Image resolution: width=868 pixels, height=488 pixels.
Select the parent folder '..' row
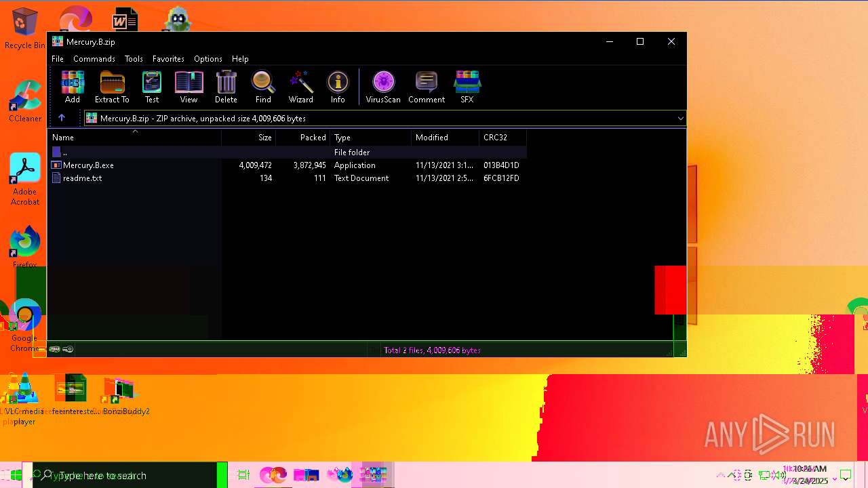(x=288, y=152)
